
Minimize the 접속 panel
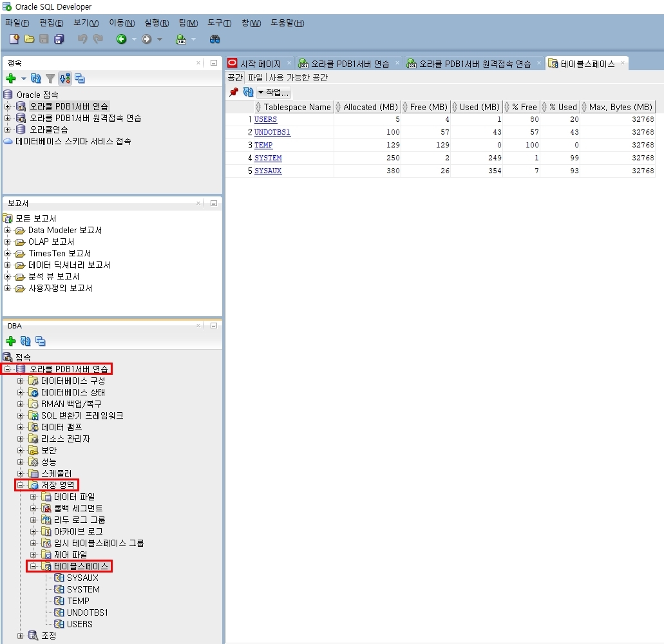tap(213, 63)
